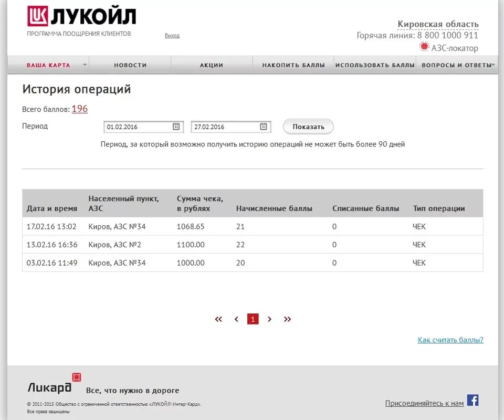Click the Начисленные баллы column header
Viewport: 504px width, 420px height.
[x=274, y=208]
